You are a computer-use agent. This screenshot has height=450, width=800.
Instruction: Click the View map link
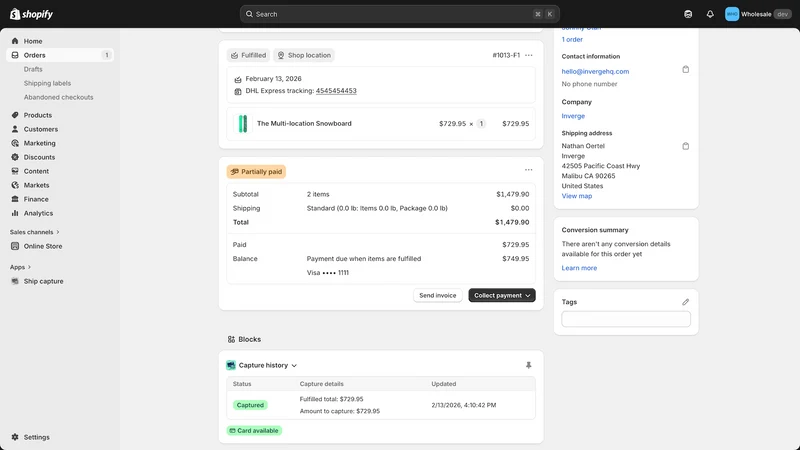click(x=577, y=196)
